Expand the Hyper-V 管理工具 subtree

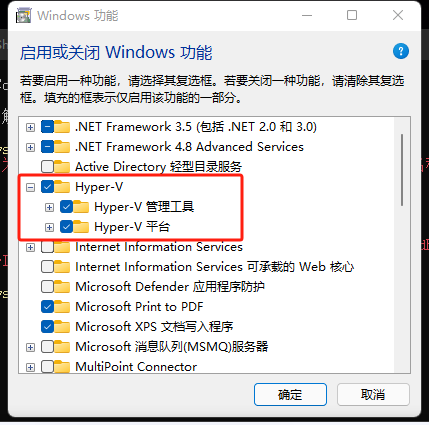(x=49, y=207)
